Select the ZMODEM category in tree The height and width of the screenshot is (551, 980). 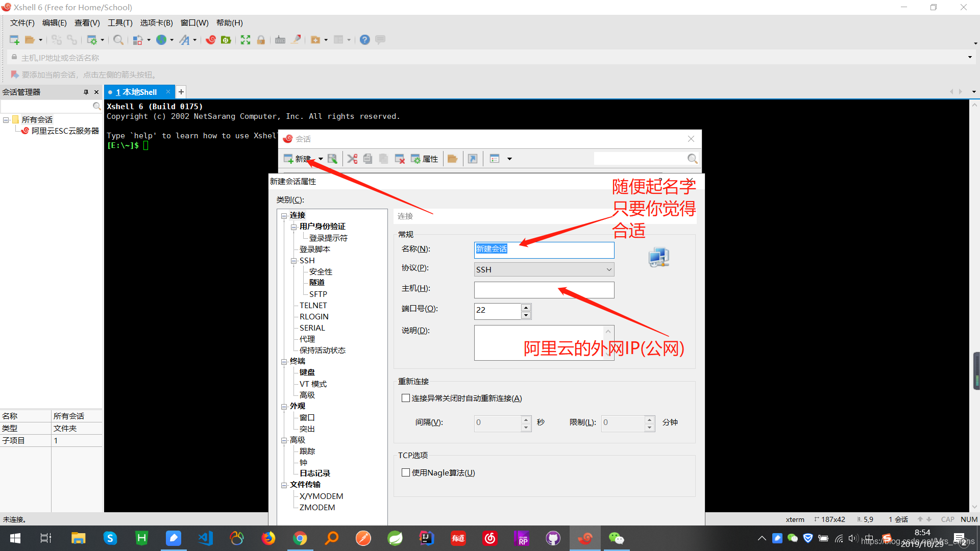tap(317, 508)
